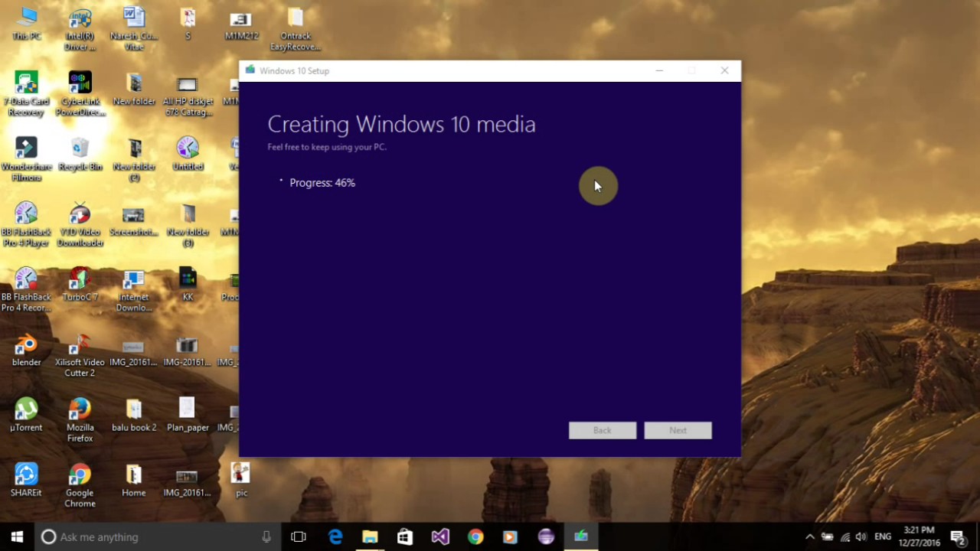Select the Recycle Bin icon
This screenshot has height=551, width=980.
[80, 154]
